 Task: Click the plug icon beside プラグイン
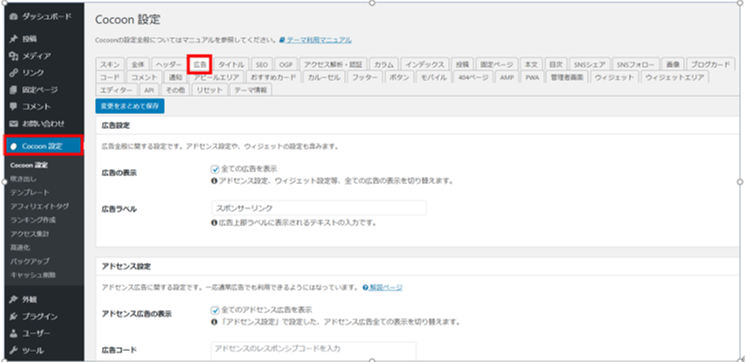[x=14, y=316]
